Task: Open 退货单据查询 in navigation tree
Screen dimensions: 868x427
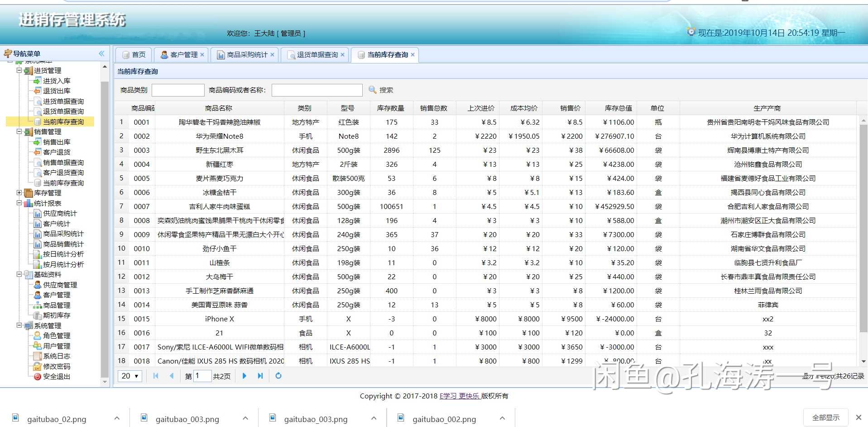Action: 63,111
